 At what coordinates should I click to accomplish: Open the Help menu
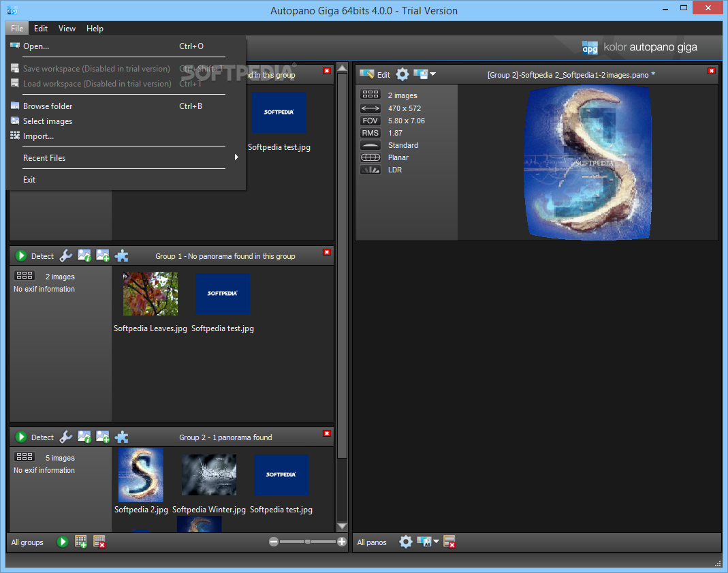tap(95, 29)
